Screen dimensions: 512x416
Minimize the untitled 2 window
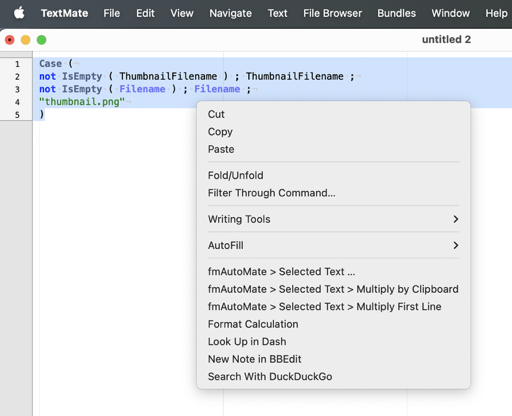click(26, 40)
